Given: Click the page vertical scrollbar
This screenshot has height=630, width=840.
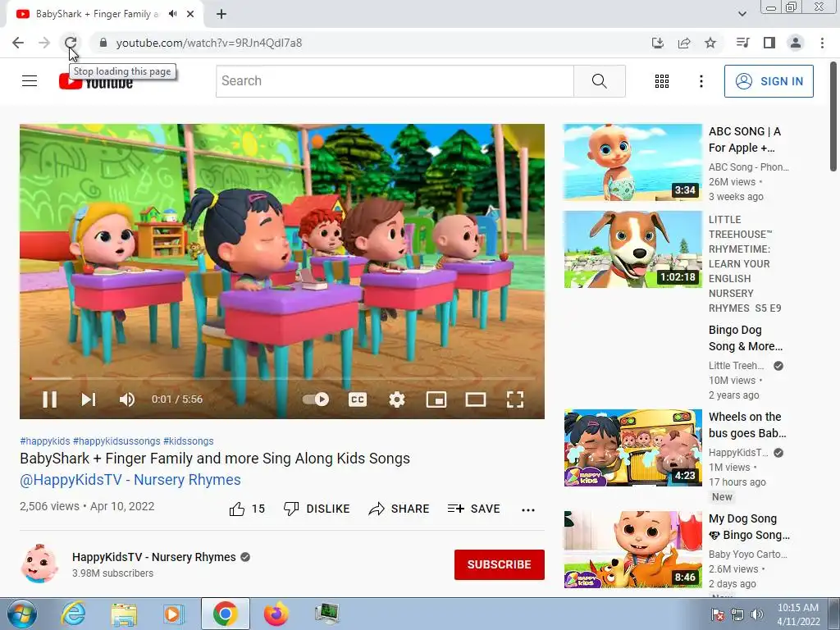Looking at the screenshot, I should point(833,116).
